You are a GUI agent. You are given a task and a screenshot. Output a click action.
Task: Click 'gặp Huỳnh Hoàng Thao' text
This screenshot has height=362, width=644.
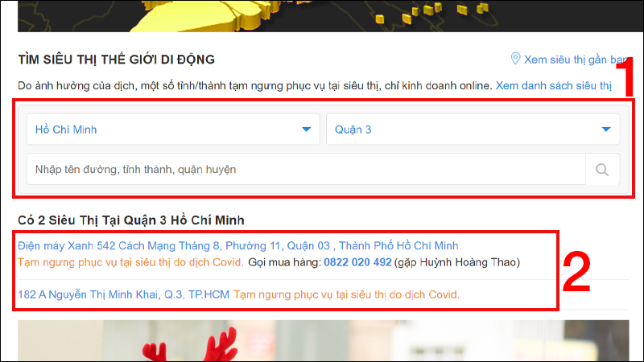pyautogui.click(x=456, y=262)
